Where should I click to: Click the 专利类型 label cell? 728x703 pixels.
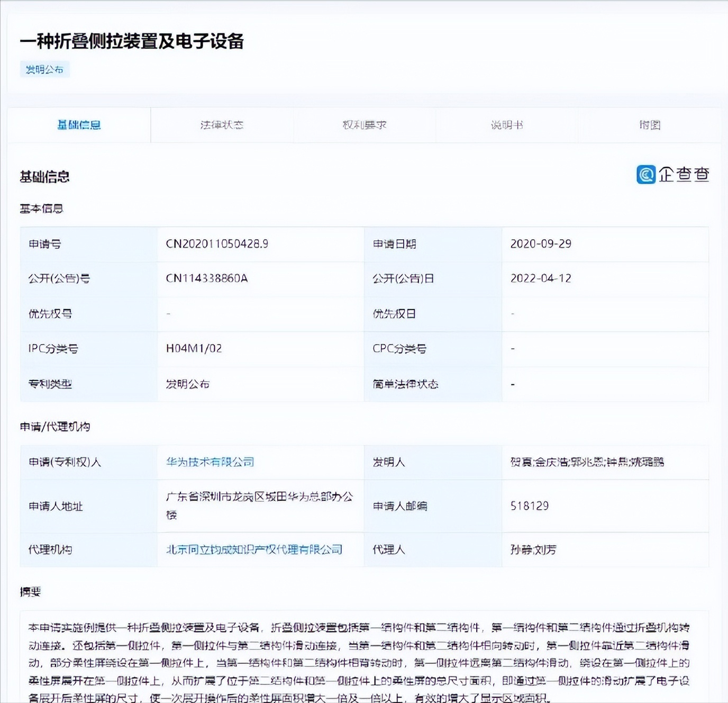pyautogui.click(x=89, y=384)
